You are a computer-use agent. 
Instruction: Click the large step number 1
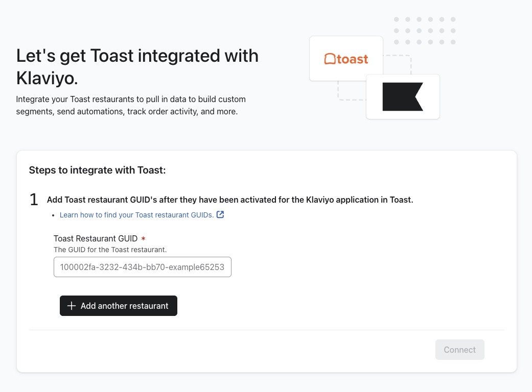click(34, 200)
